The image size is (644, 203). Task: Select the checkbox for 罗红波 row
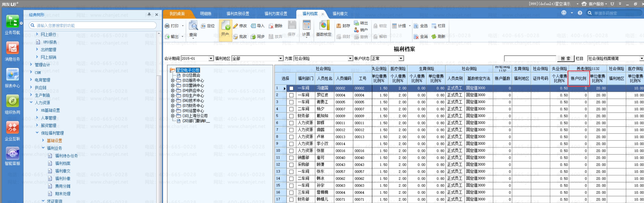pyautogui.click(x=291, y=95)
